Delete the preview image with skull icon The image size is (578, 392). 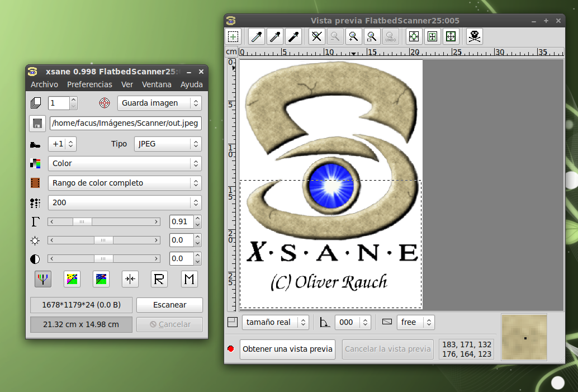point(475,36)
